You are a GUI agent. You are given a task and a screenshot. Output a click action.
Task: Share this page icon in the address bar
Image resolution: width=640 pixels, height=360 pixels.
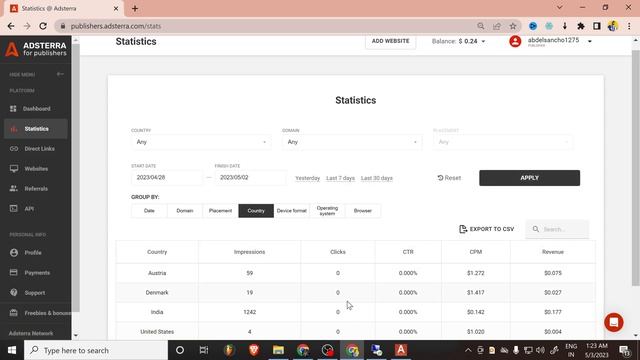coord(497,26)
